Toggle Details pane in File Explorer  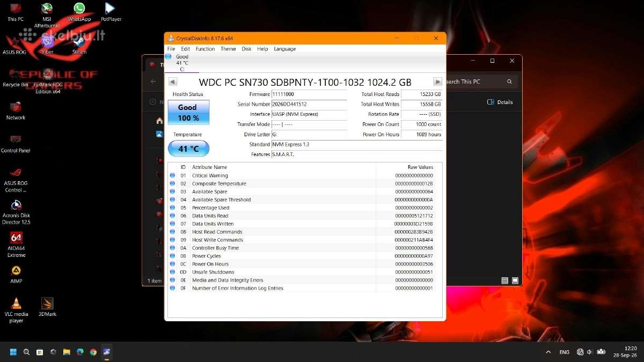(x=500, y=102)
